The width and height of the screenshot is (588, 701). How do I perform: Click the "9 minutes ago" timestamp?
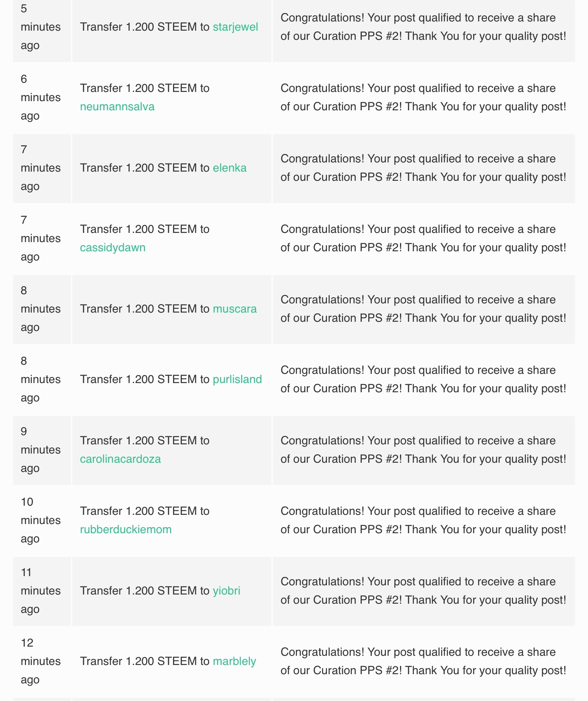40,450
